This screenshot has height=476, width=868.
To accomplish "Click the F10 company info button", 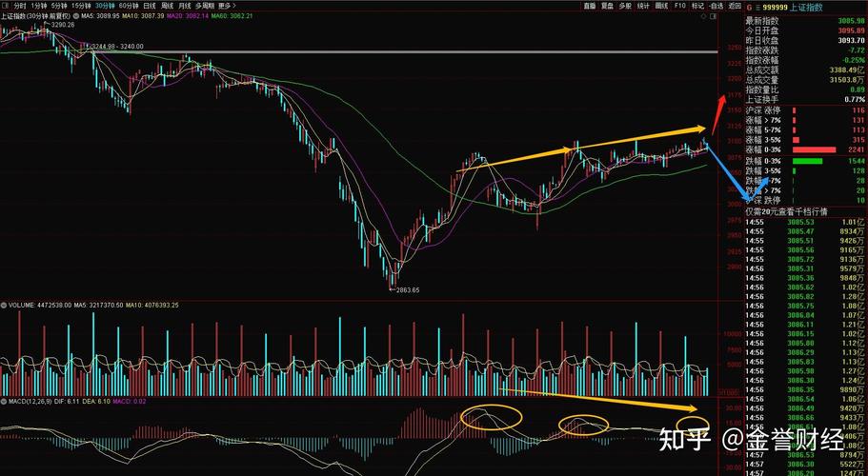I will (680, 5).
